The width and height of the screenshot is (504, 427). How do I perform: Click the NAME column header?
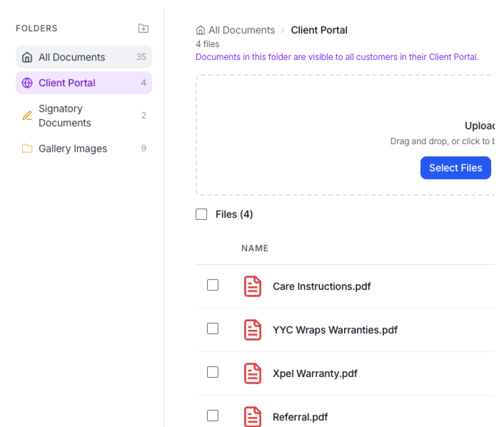255,248
